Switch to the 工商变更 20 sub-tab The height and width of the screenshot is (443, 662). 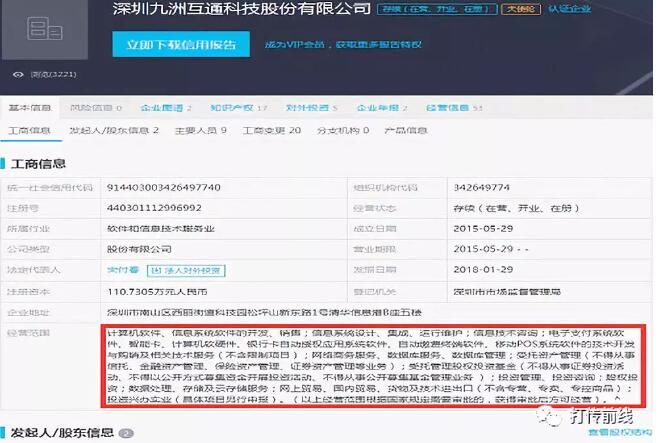point(272,130)
